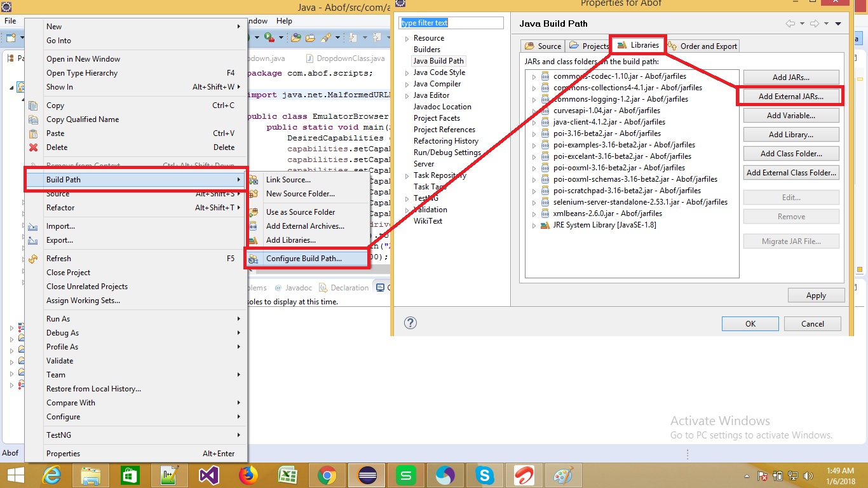This screenshot has height=488, width=868.
Task: Expand the xmlbeans-2.6.0.jar entry
Action: (x=534, y=213)
